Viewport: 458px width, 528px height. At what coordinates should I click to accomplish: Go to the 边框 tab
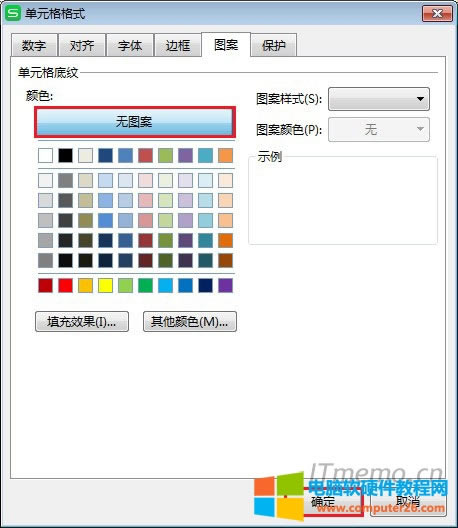(x=178, y=45)
